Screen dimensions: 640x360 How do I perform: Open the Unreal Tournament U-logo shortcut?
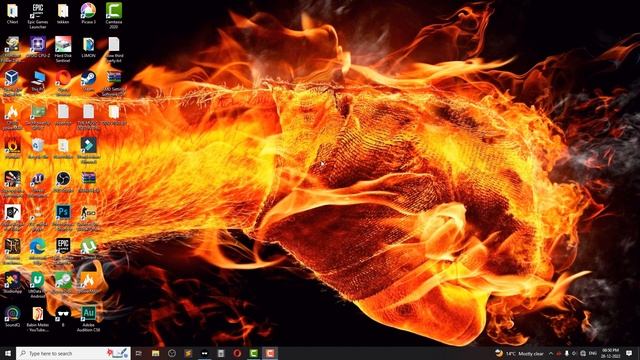click(x=38, y=184)
